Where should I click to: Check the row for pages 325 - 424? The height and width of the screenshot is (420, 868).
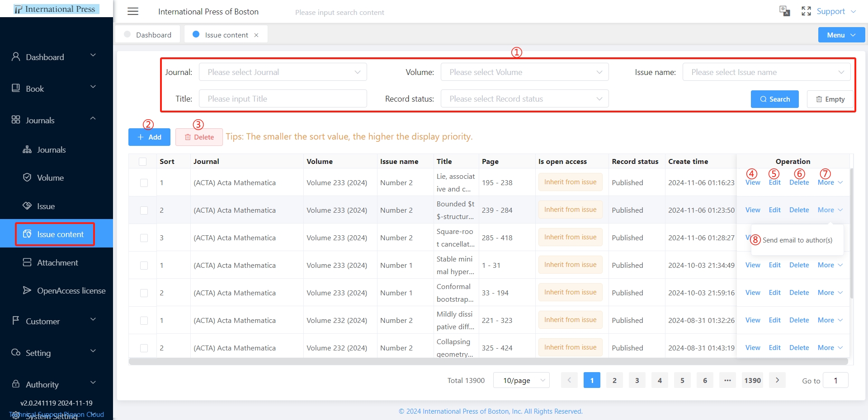coord(144,348)
